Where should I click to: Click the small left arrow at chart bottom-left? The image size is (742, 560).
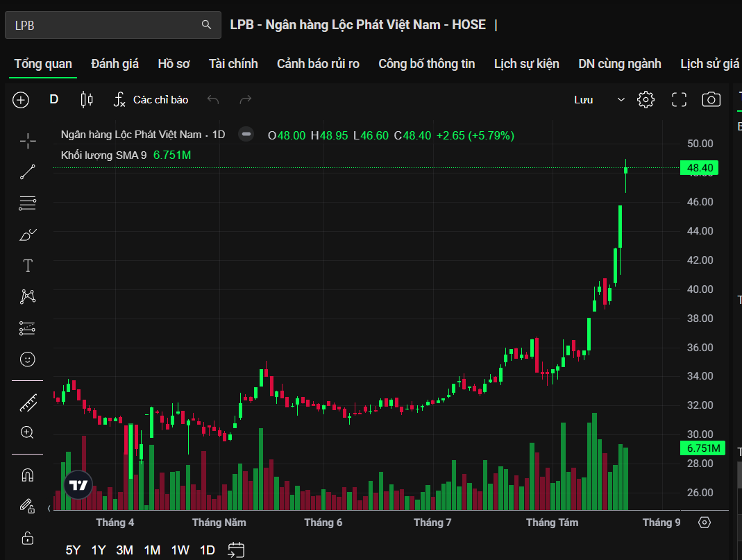[49, 509]
